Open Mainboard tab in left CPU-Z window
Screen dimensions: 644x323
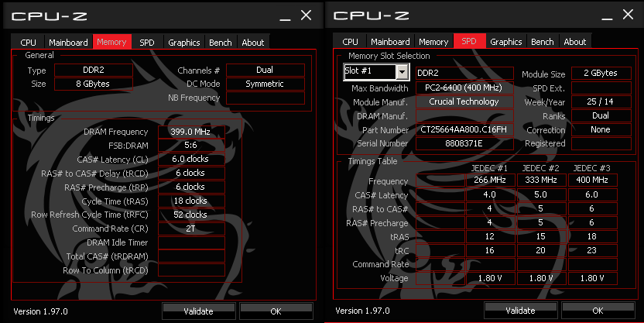click(68, 43)
